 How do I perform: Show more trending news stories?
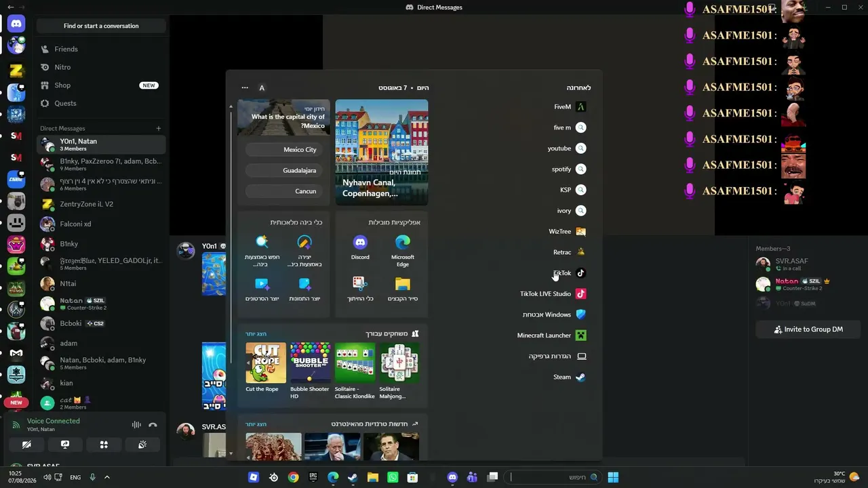click(x=256, y=424)
